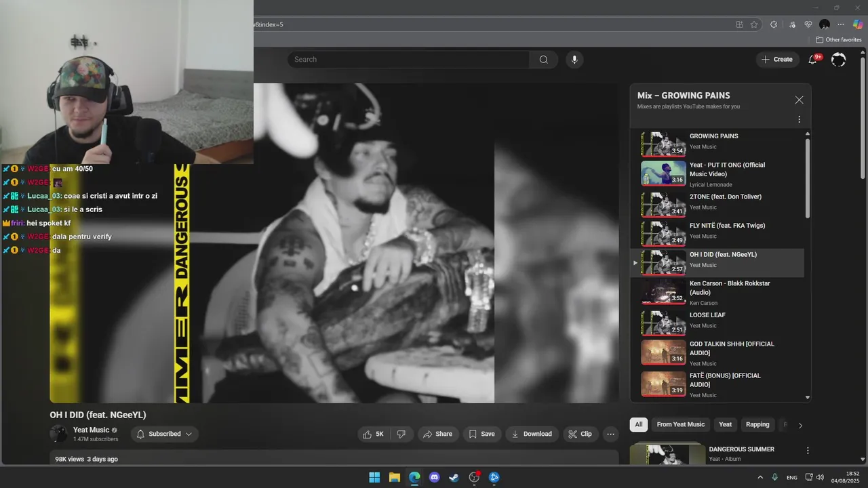The image size is (868, 488).
Task: Play GOD TALKIN SHHH [OFFICIAL AUDIO]
Action: pyautogui.click(x=717, y=352)
